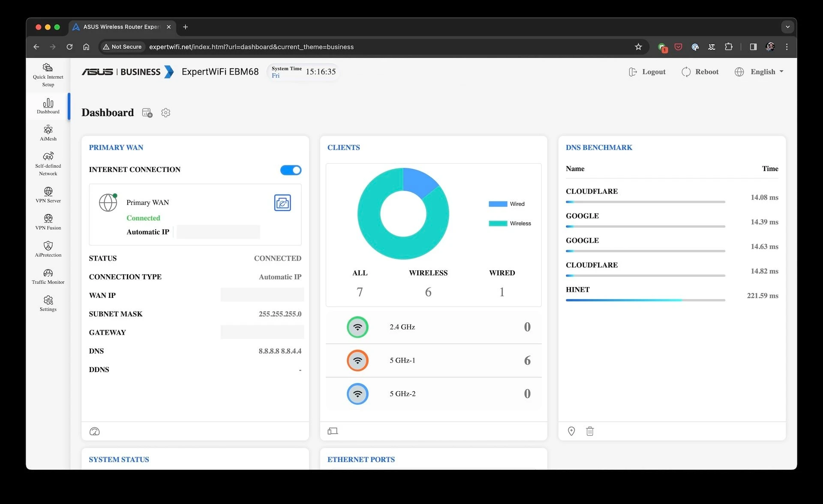Add a widget next to the Dashboard title
This screenshot has height=504, width=823.
[147, 113]
